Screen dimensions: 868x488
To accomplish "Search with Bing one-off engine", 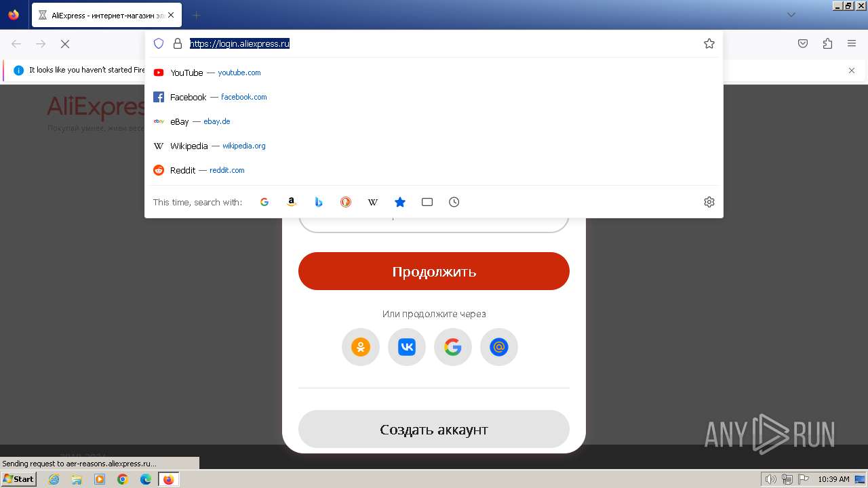I will click(x=319, y=202).
